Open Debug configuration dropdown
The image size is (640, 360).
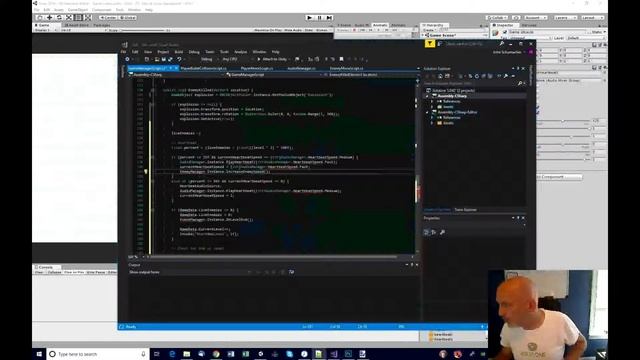[209, 59]
